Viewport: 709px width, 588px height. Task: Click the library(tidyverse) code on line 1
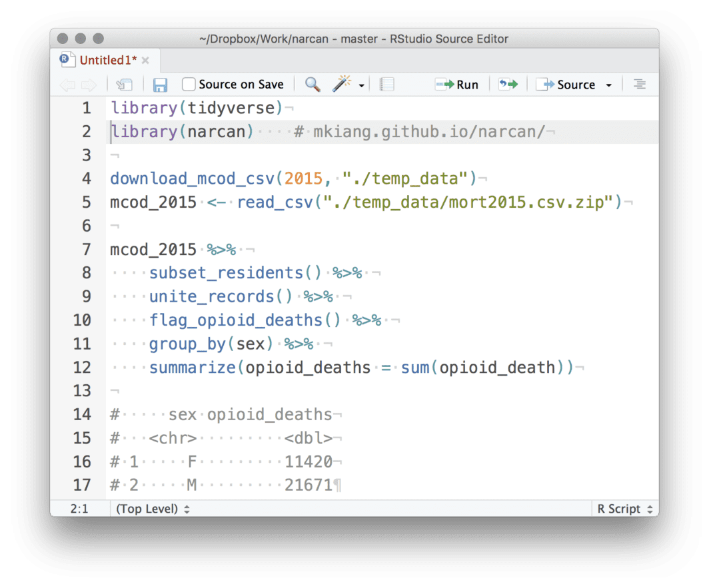pyautogui.click(x=197, y=108)
